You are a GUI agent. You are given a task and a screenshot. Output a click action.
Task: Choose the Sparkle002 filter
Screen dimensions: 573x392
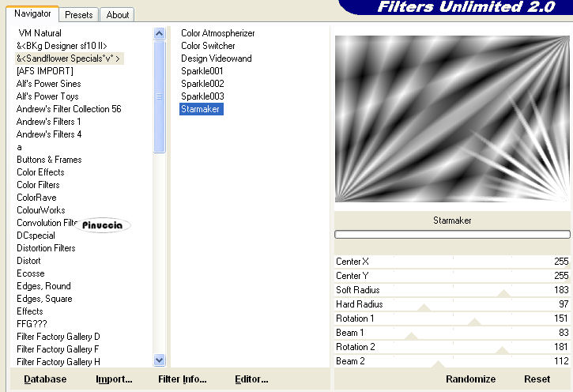pyautogui.click(x=202, y=84)
